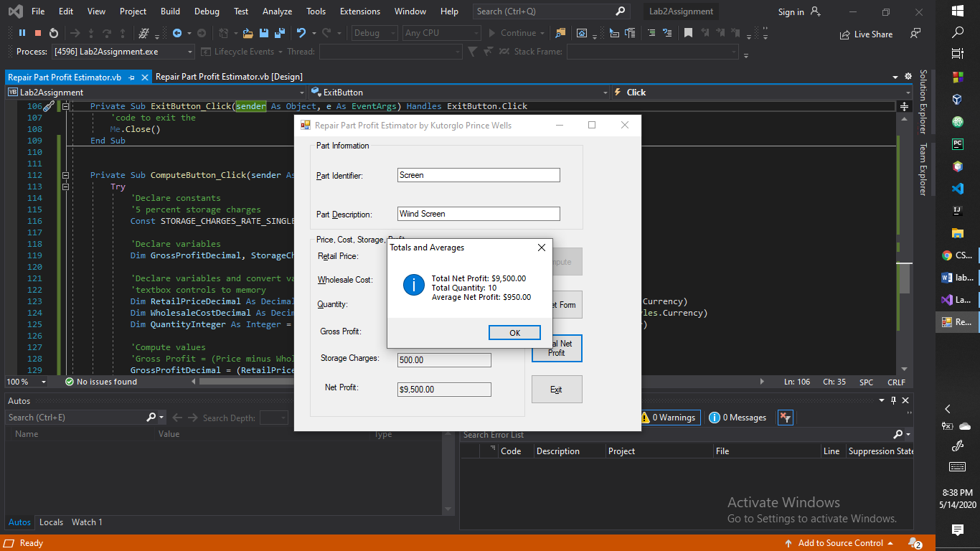The image size is (980, 551).
Task: Open the File menu
Action: [x=38, y=11]
